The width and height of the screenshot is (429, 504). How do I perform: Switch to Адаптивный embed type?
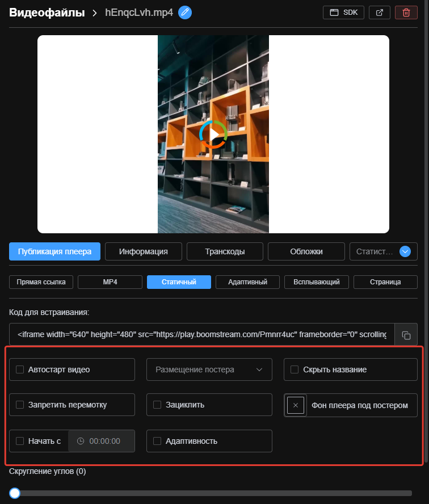pos(248,282)
